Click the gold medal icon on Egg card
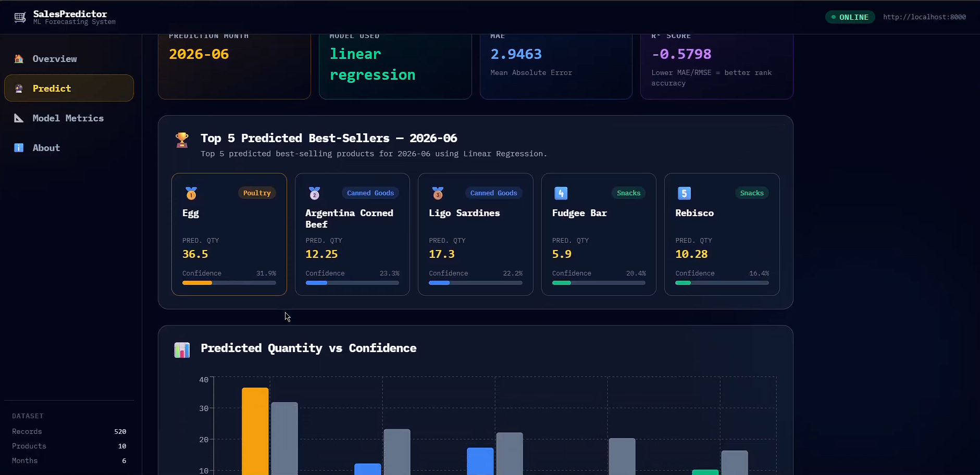 [x=191, y=193]
